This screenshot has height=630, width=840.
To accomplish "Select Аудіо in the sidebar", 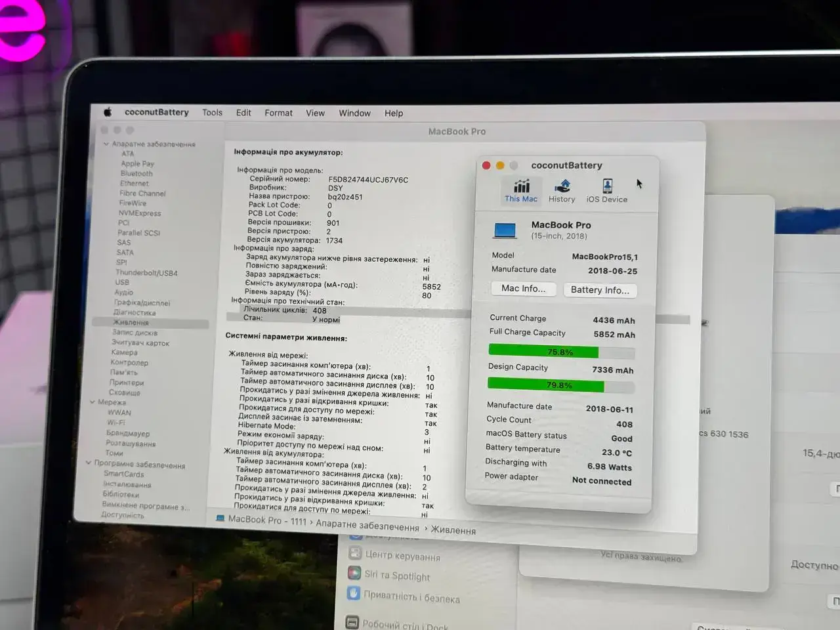I will click(x=123, y=292).
